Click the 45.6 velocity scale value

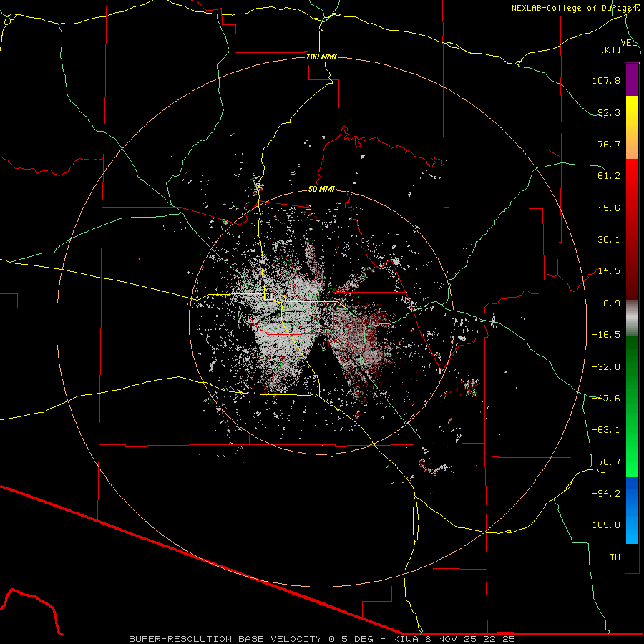click(x=609, y=208)
